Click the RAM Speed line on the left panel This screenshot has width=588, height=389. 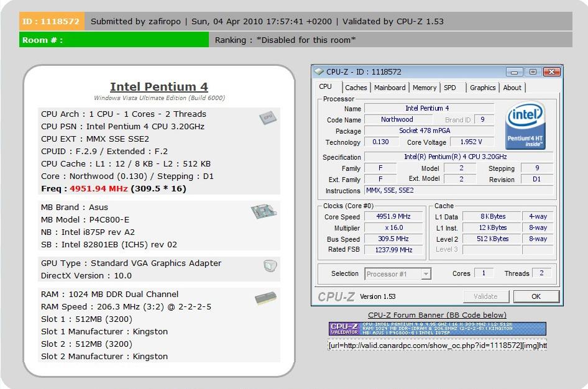pyautogui.click(x=126, y=306)
